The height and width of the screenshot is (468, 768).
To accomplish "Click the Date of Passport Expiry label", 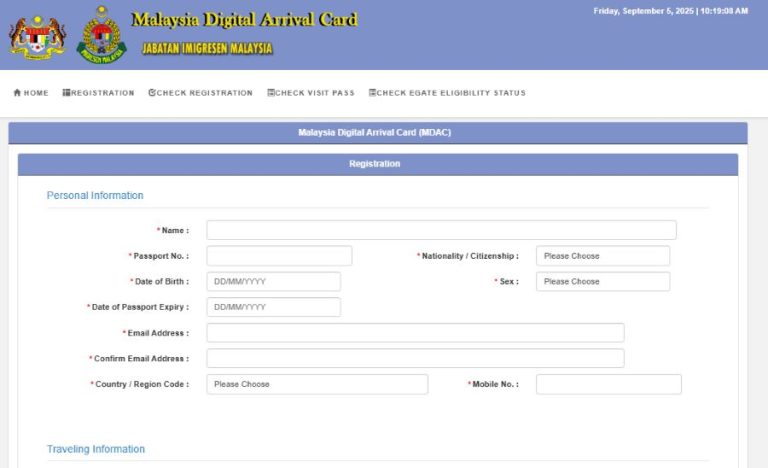I will pos(138,307).
